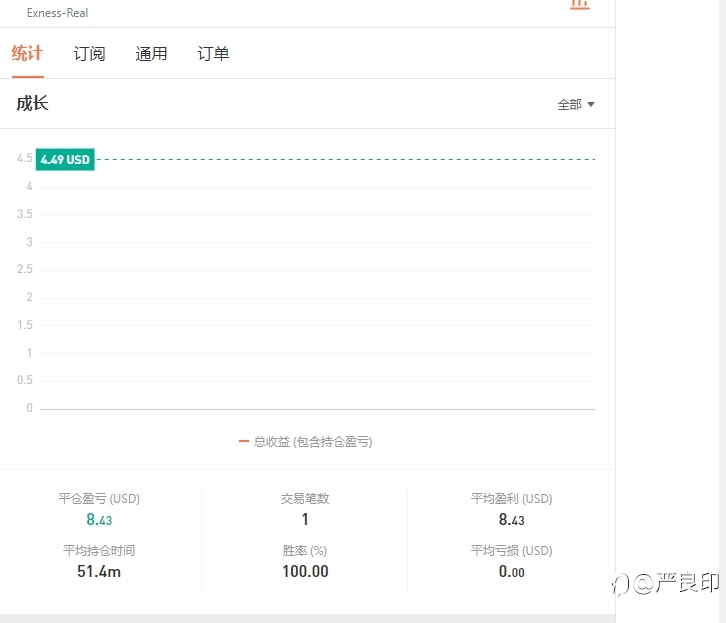Click the 平均亏损 (USD) label
The height and width of the screenshot is (623, 726).
coord(512,550)
